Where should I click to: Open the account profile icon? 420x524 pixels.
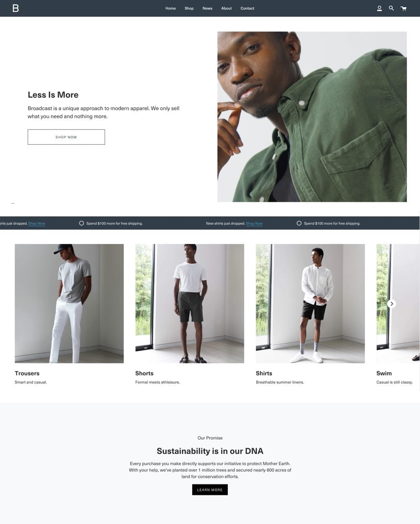(379, 8)
